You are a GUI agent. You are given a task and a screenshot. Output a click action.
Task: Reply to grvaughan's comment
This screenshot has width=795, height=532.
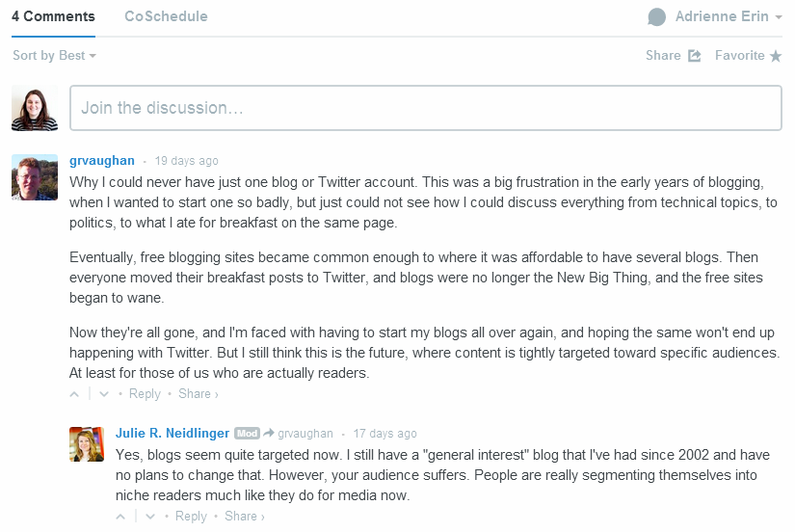tap(145, 394)
